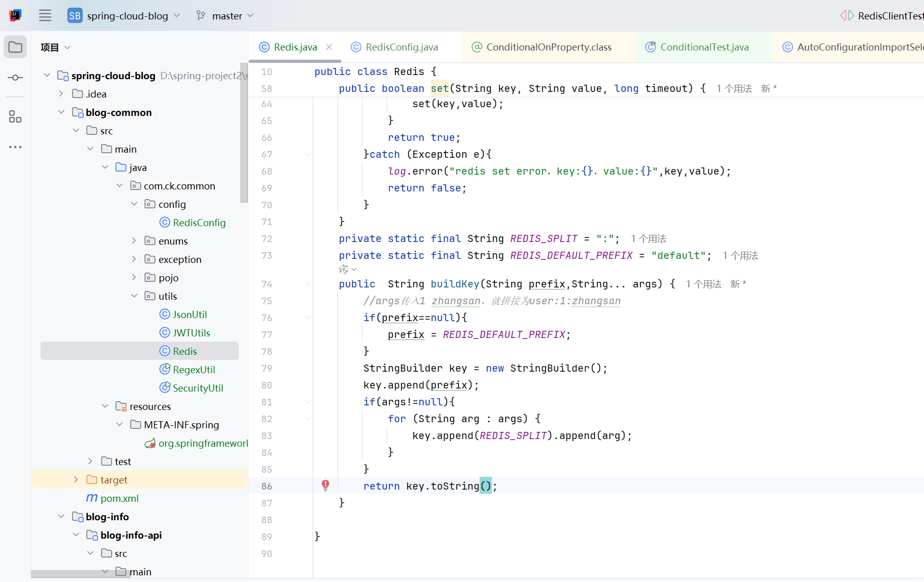The image size is (924, 582).
Task: Collapse the blog-info module
Action: (61, 516)
